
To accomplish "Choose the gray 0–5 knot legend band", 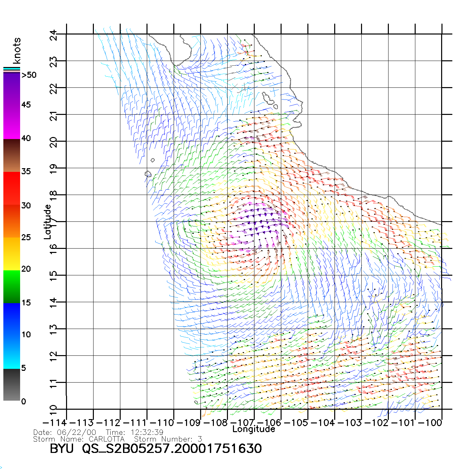I will tap(12, 385).
